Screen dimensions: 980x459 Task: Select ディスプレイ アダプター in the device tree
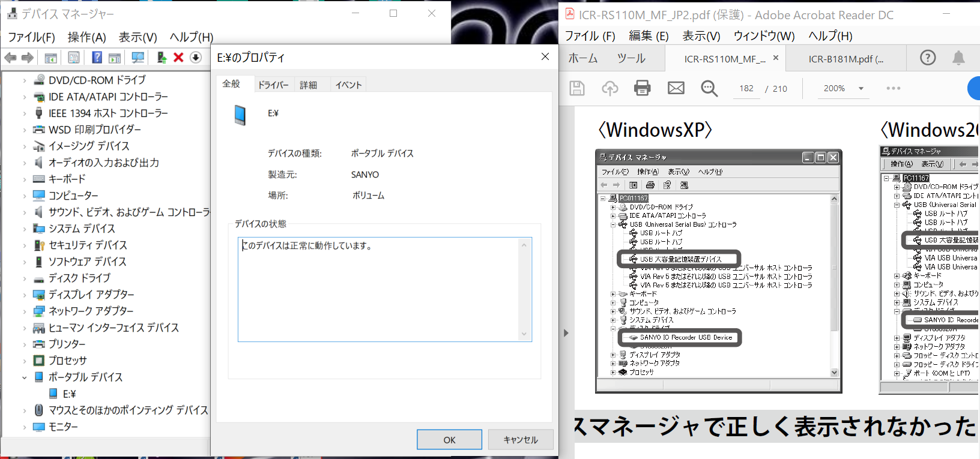coord(91,295)
